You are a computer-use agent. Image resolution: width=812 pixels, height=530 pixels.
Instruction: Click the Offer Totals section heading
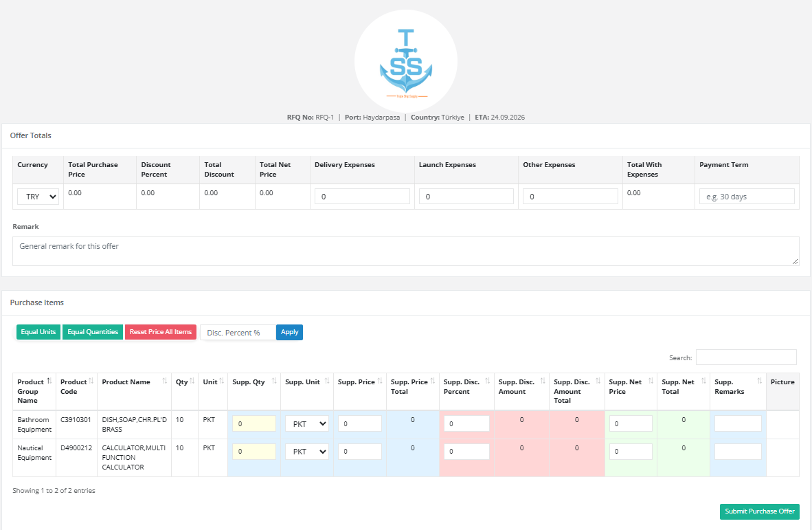click(30, 135)
